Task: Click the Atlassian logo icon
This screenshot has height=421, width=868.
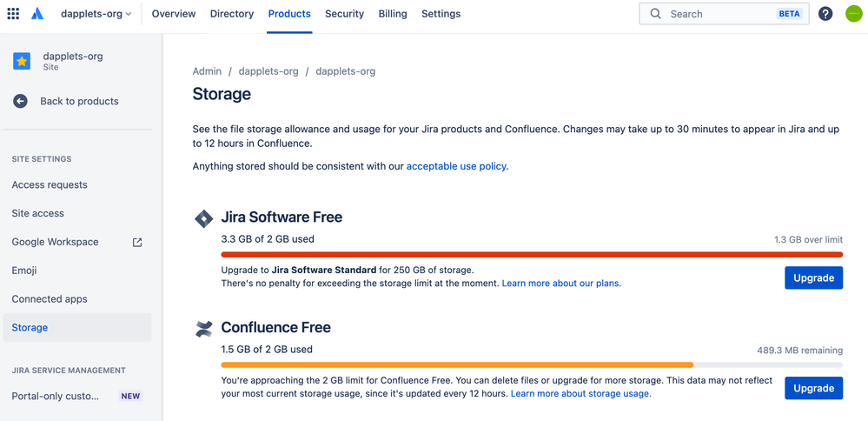Action: pyautogui.click(x=37, y=14)
